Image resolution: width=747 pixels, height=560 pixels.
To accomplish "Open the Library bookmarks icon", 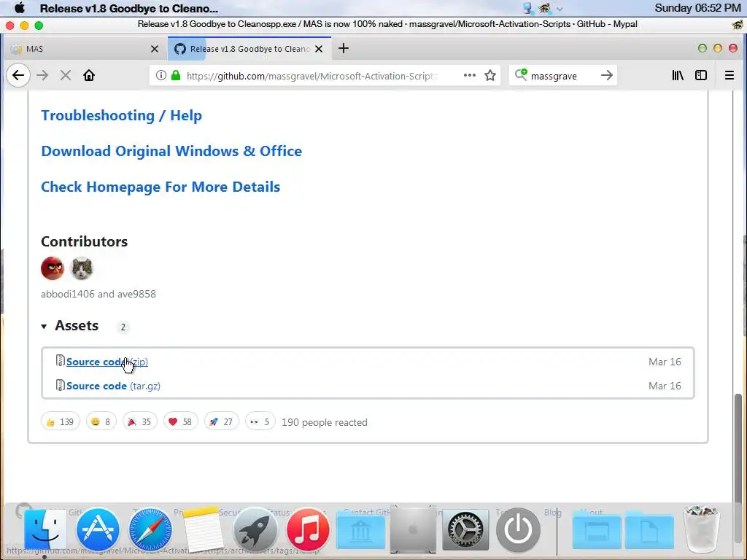I will [678, 75].
